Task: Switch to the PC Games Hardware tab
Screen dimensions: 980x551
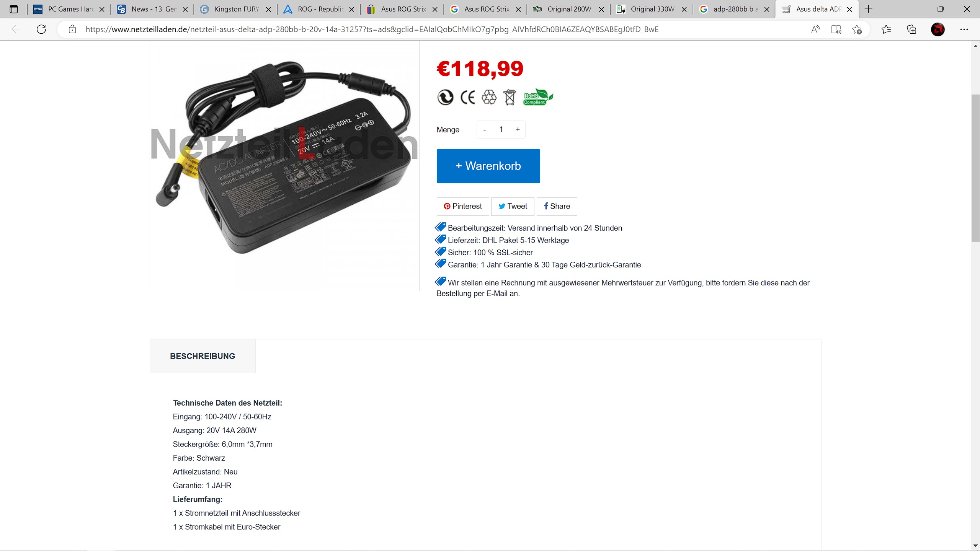Action: 69,9
